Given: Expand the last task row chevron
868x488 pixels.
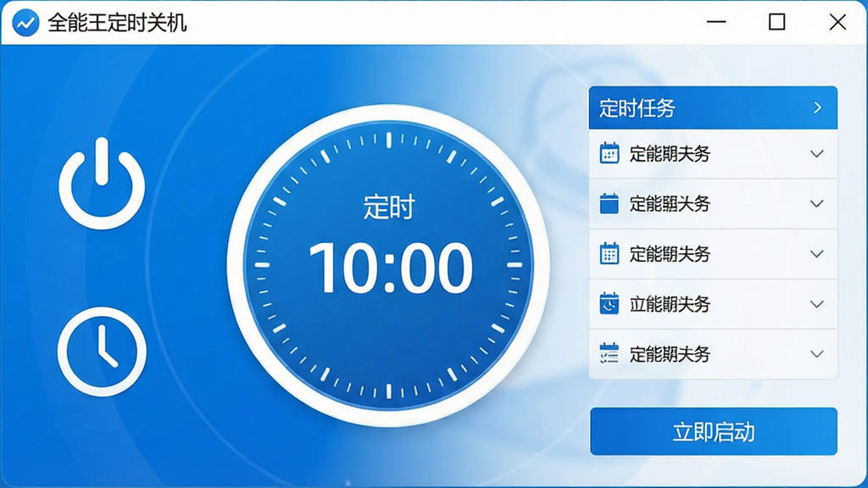Looking at the screenshot, I should [x=817, y=353].
